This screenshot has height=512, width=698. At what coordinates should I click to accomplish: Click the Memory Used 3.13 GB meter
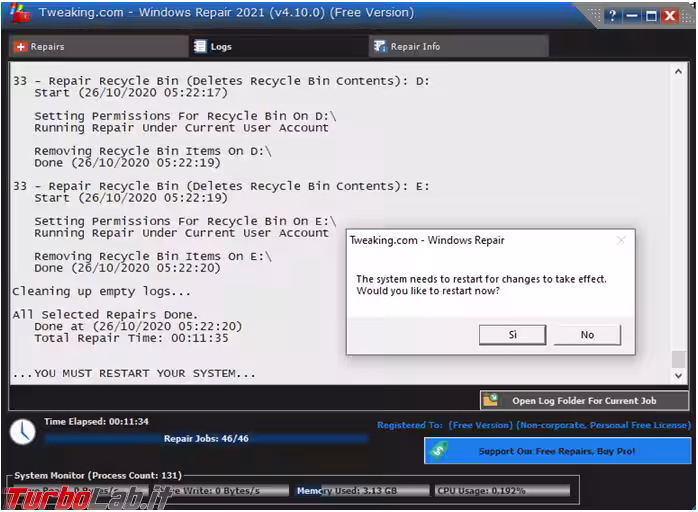pyautogui.click(x=361, y=491)
